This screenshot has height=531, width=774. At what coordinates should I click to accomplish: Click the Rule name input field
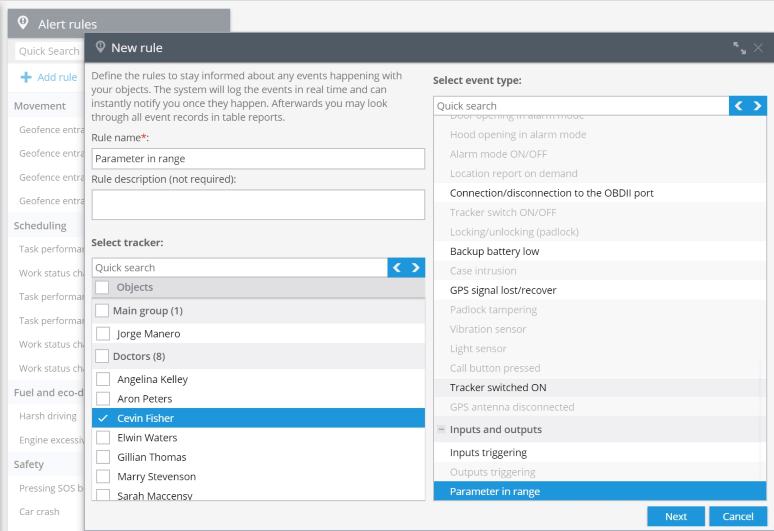tap(258, 158)
